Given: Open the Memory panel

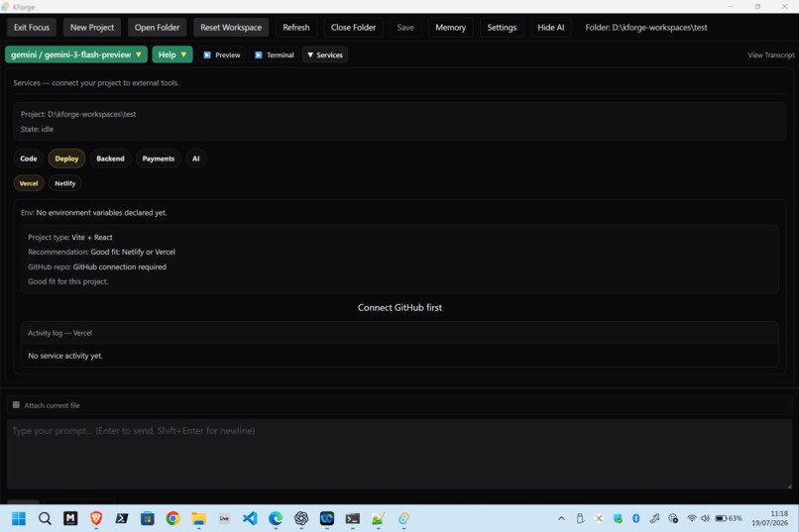Looking at the screenshot, I should (450, 28).
